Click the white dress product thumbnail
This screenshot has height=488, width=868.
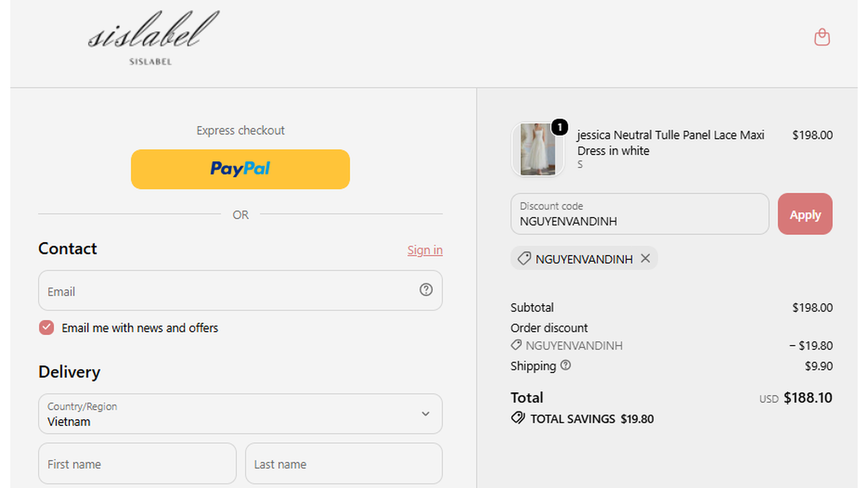pyautogui.click(x=538, y=149)
